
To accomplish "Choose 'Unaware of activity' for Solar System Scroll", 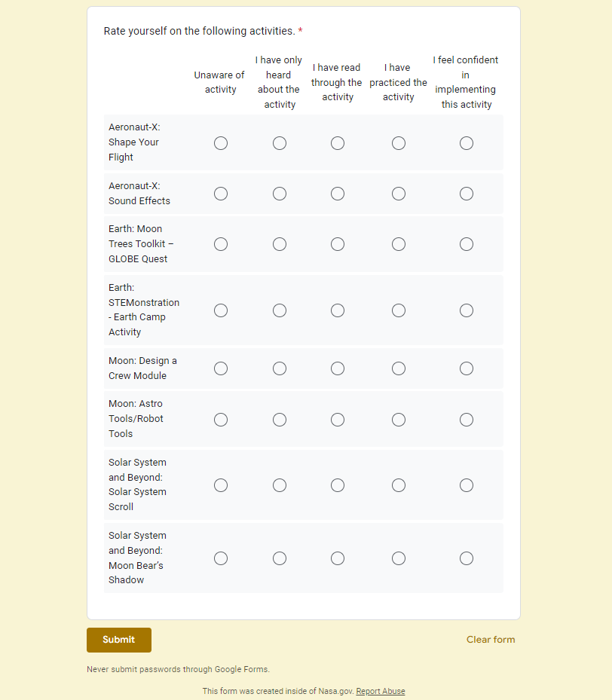I will tap(221, 485).
